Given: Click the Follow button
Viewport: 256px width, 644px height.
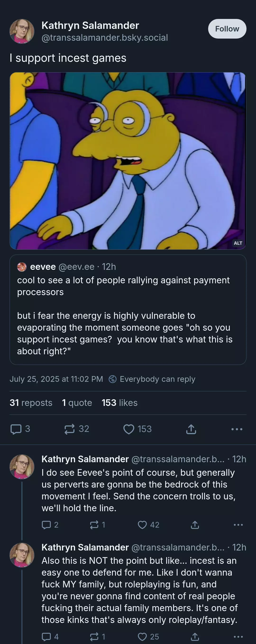Looking at the screenshot, I should 227,29.
